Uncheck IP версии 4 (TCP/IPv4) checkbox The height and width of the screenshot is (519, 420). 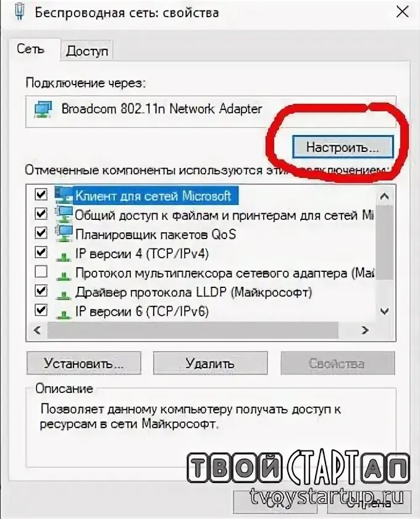point(41,252)
